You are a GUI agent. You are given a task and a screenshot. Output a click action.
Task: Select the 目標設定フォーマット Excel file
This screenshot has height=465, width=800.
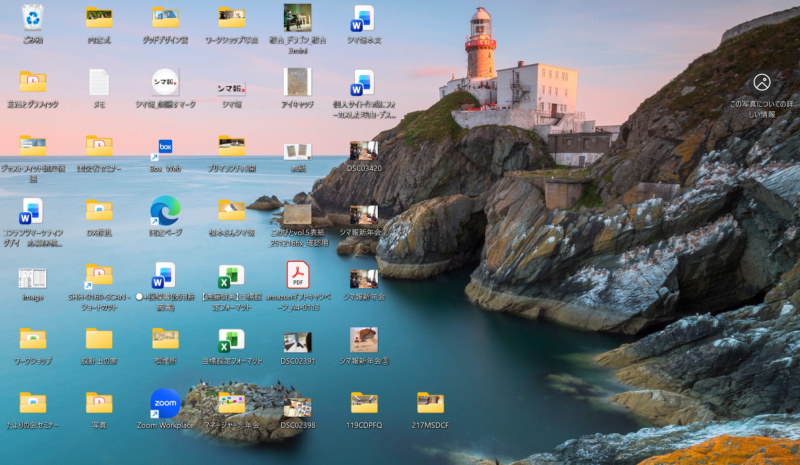pyautogui.click(x=232, y=340)
